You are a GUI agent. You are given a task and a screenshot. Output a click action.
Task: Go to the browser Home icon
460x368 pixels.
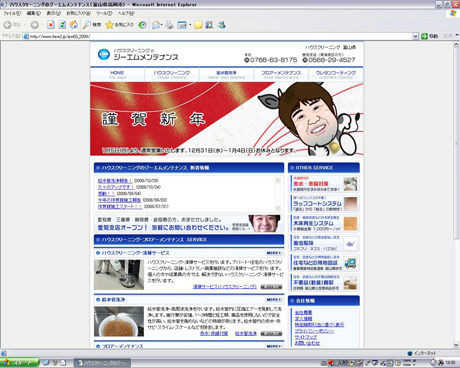tap(74, 25)
